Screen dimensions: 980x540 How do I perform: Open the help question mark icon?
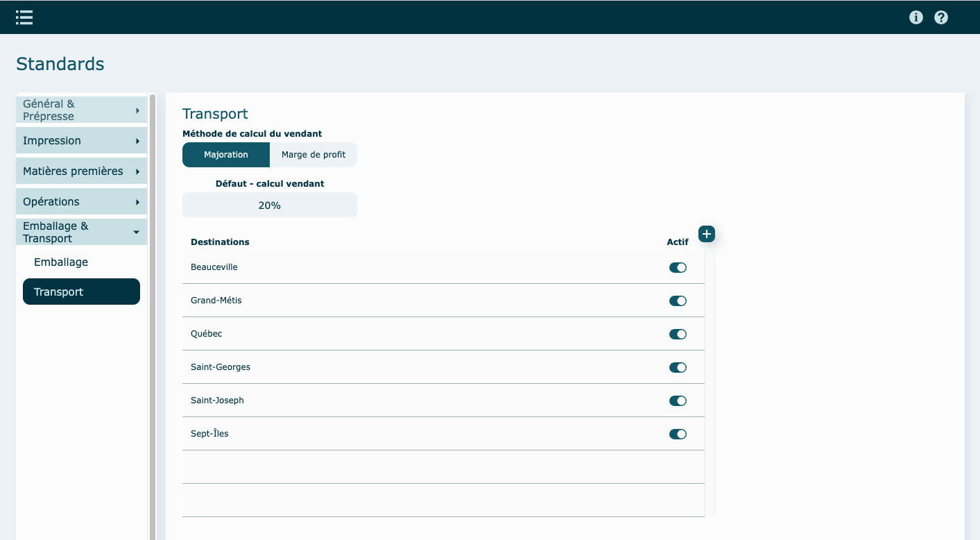pos(941,17)
